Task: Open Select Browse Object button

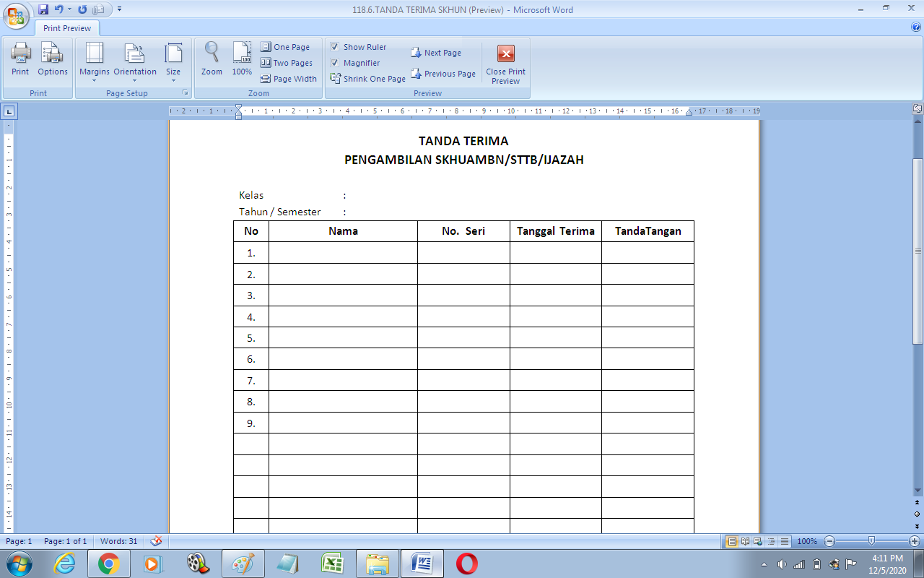Action: 918,514
